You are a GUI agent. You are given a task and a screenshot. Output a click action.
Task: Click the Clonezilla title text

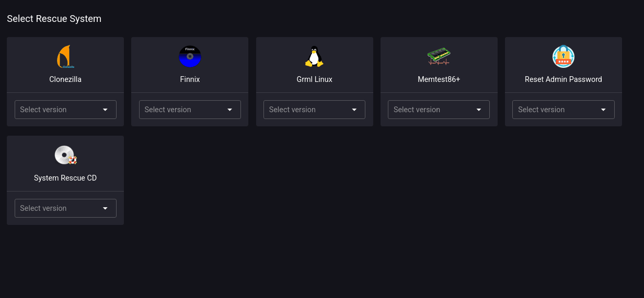click(65, 79)
